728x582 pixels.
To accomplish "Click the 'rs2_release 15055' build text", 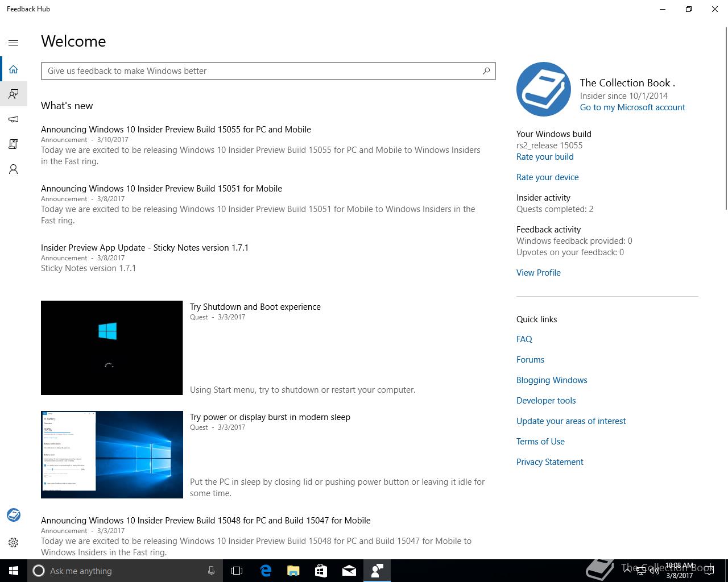I will click(x=549, y=145).
